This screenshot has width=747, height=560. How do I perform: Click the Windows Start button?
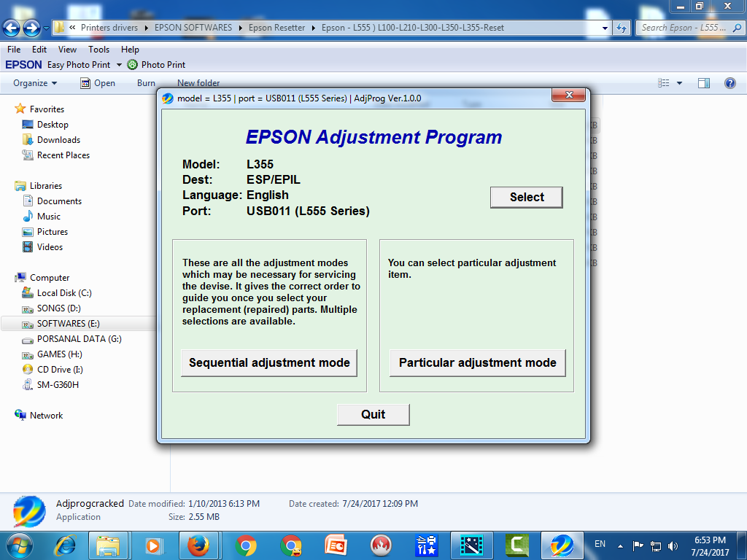coord(20,545)
